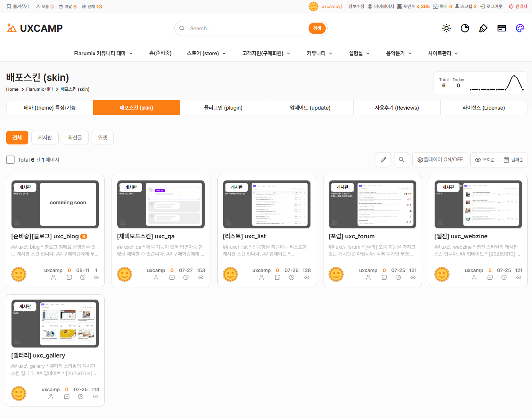
Task: Click the pencil write-post icon
Action: pyautogui.click(x=383, y=160)
